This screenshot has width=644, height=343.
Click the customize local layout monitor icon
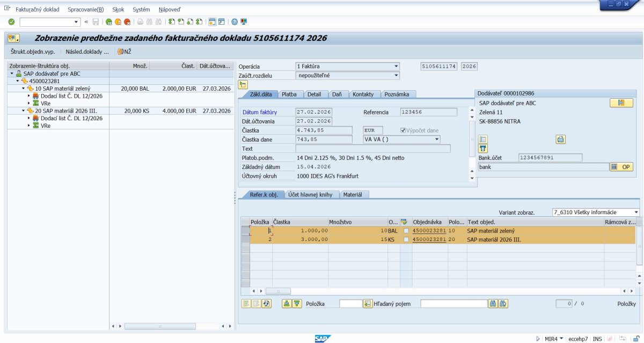click(244, 22)
